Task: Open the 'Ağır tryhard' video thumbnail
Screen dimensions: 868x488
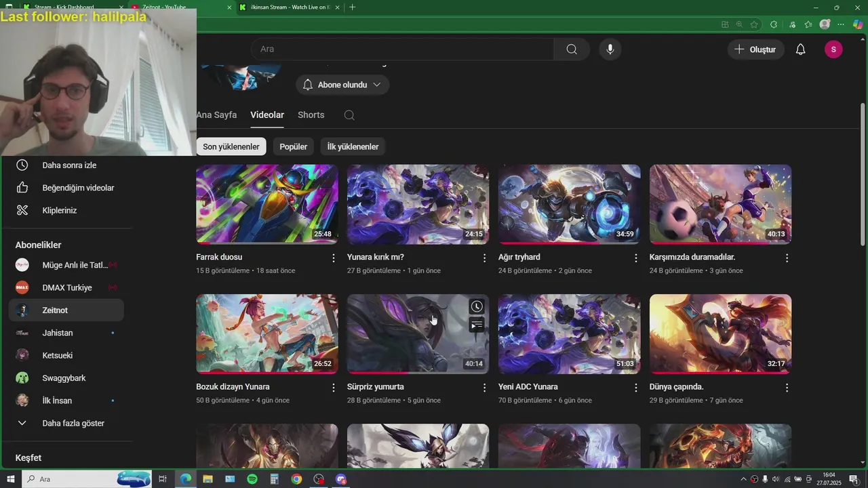Action: (x=570, y=204)
